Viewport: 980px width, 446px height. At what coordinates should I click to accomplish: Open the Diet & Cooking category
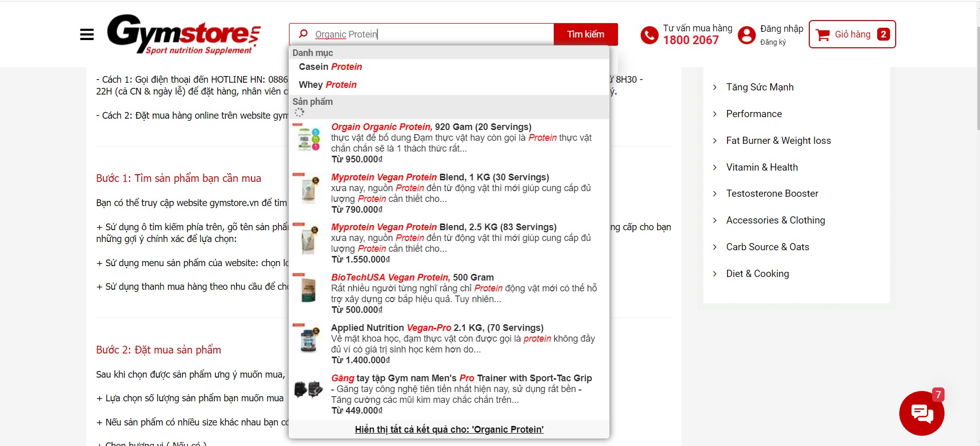tap(757, 274)
